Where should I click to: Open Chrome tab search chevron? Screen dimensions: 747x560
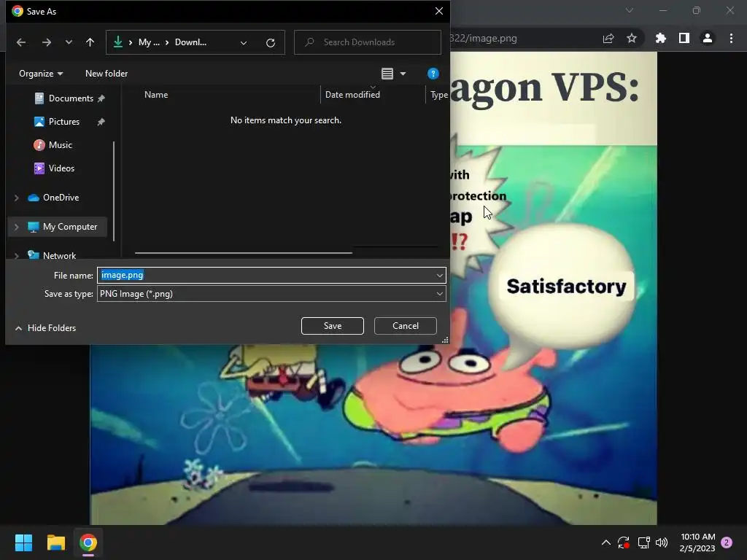[x=630, y=10]
